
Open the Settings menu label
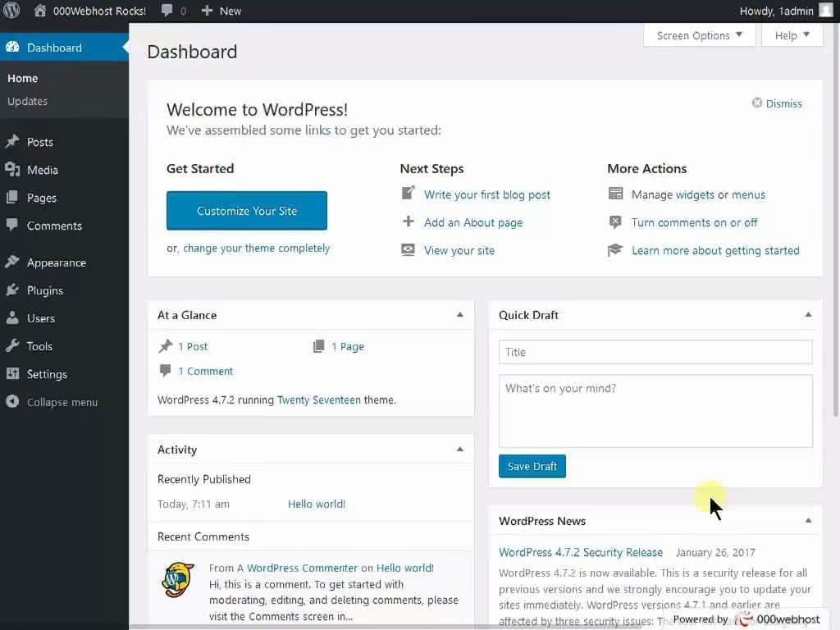pyautogui.click(x=47, y=374)
